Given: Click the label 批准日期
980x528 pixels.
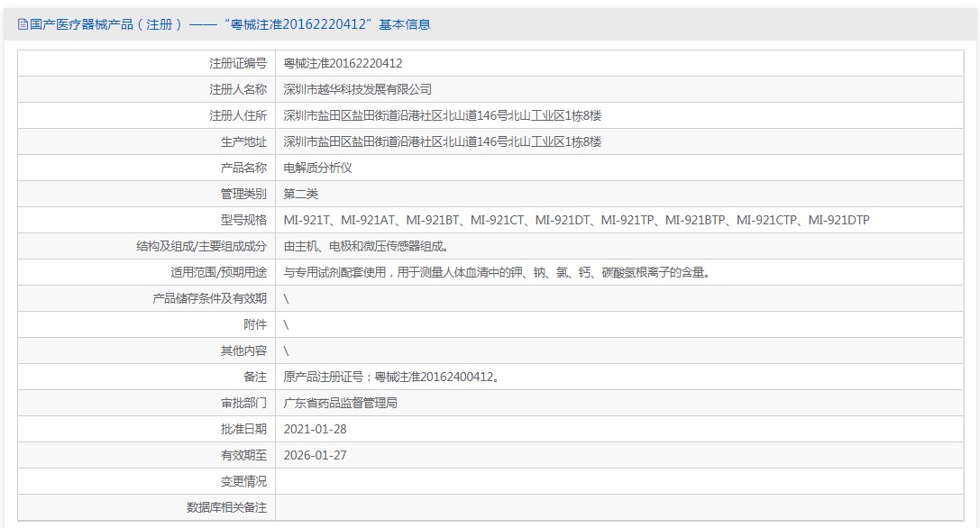Looking at the screenshot, I should 243,429.
